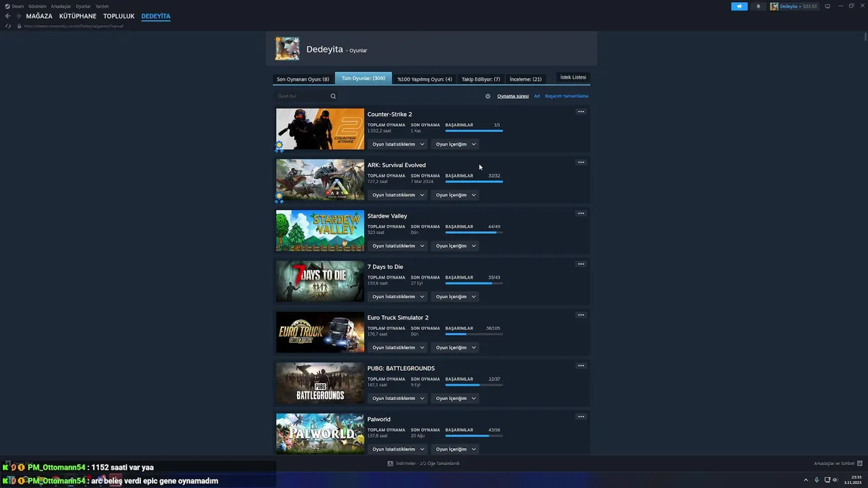Viewport: 868px width, 488px height.
Task: Open 7 Days to Die title link
Action: coord(385,267)
